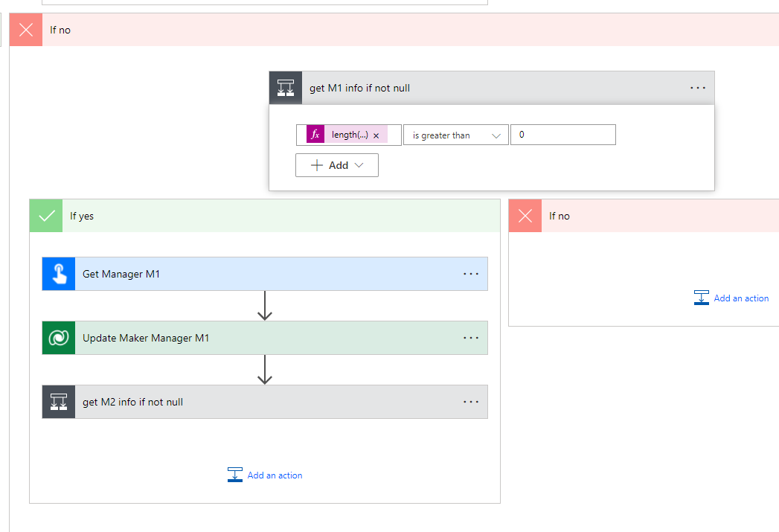Open the length(...) expression token
Screen dimensions: 779x532
click(350, 135)
